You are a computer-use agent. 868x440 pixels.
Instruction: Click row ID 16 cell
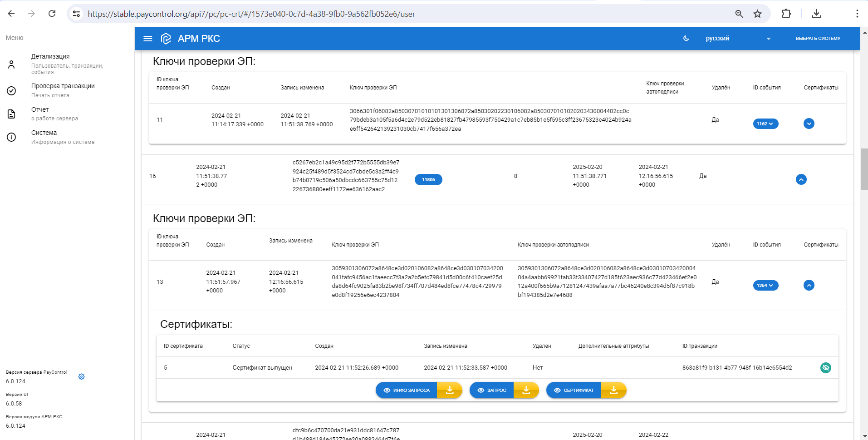[x=152, y=176]
